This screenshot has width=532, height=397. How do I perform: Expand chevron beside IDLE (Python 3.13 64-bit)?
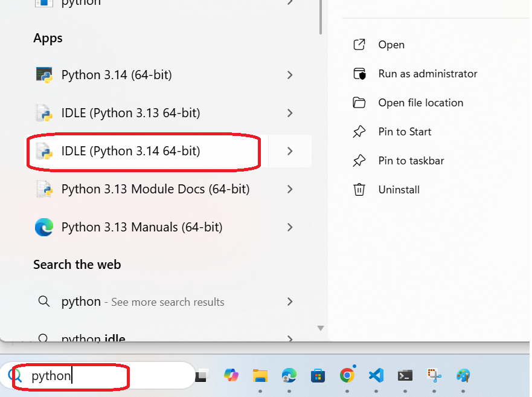(x=290, y=113)
